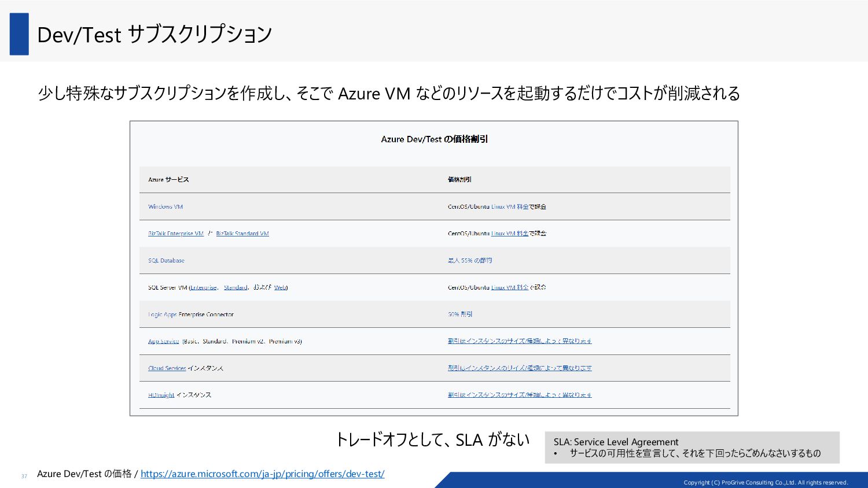
Task: Open the discount-varies link in Cloud Services row
Action: [x=520, y=368]
